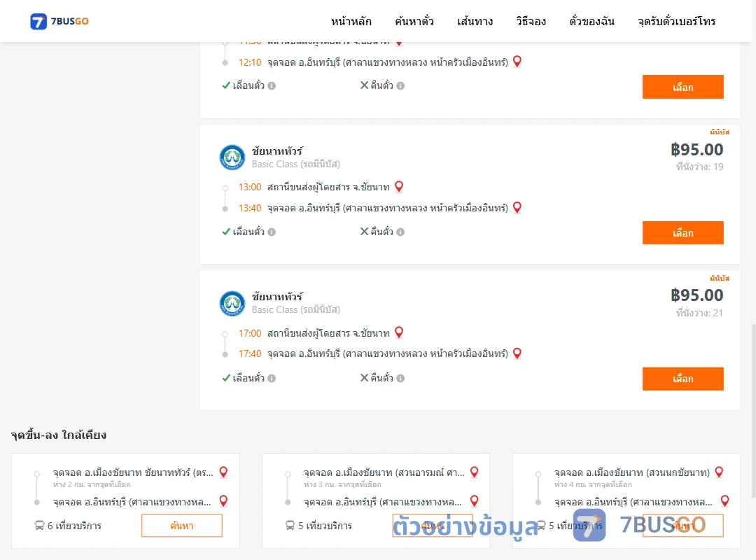Click info icon beside คืนตั๋ว in 13:00 trip

[400, 232]
